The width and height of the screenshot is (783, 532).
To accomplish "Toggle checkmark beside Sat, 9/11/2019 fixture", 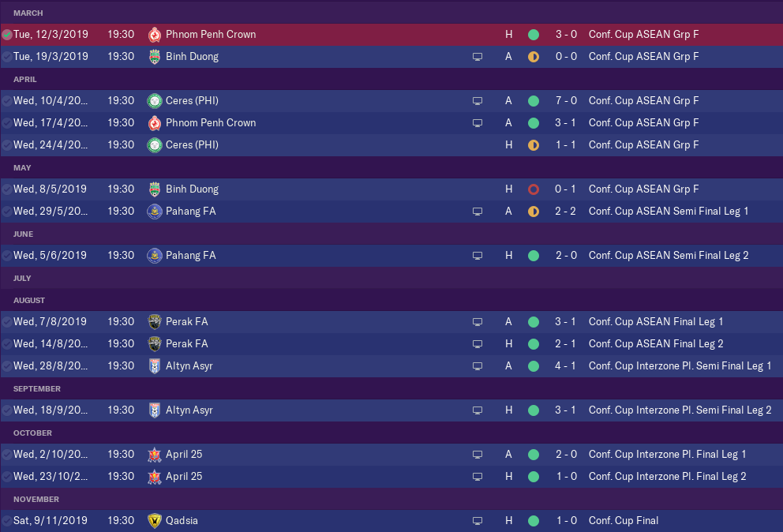I will tap(7, 521).
